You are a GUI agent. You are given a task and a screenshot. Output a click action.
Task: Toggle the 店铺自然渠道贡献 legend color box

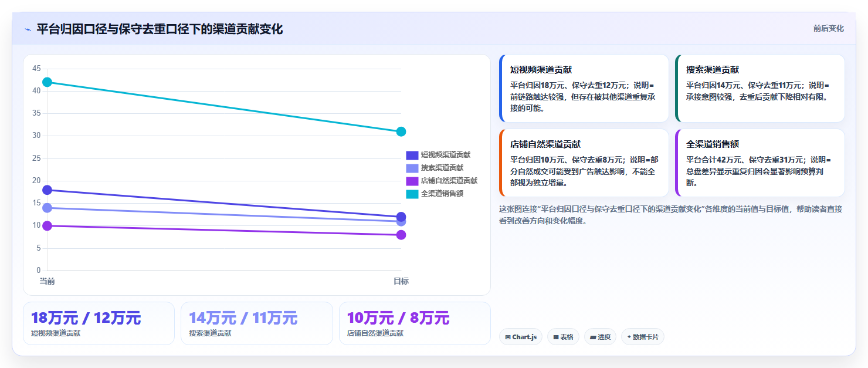pos(412,181)
